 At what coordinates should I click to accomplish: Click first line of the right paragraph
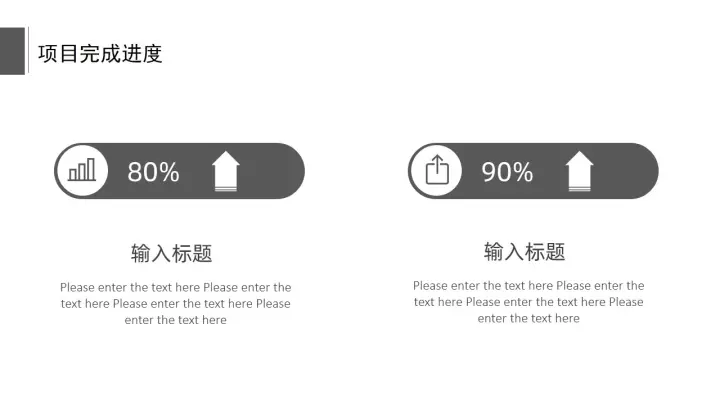click(x=529, y=286)
